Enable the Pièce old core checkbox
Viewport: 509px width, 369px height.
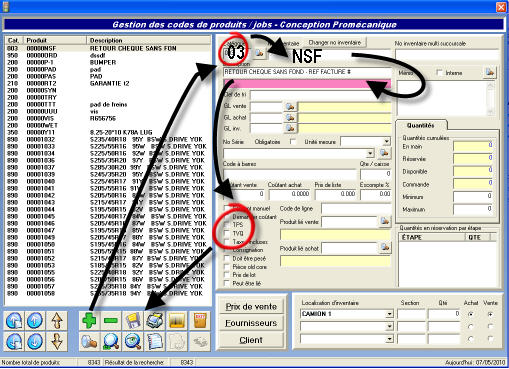pyautogui.click(x=227, y=267)
